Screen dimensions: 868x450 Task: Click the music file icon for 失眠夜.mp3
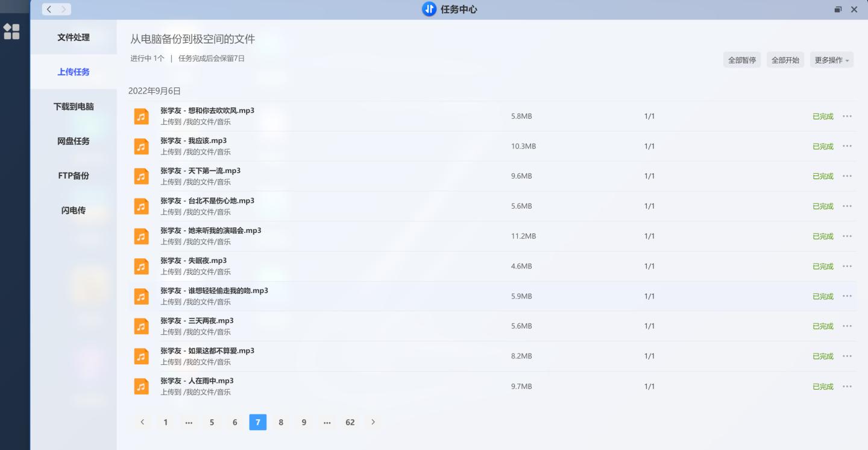pyautogui.click(x=141, y=266)
